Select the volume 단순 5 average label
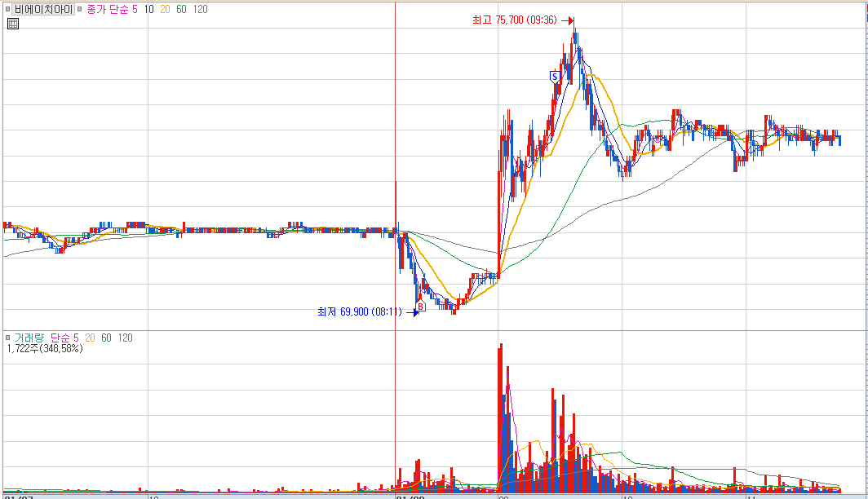Screen dimensions: 868x499 (x=64, y=338)
